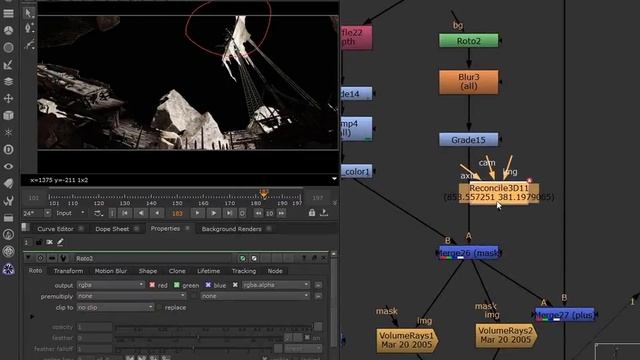Image resolution: width=640 pixels, height=360 pixels.
Task: Click the feather slider track
Action: (198, 338)
